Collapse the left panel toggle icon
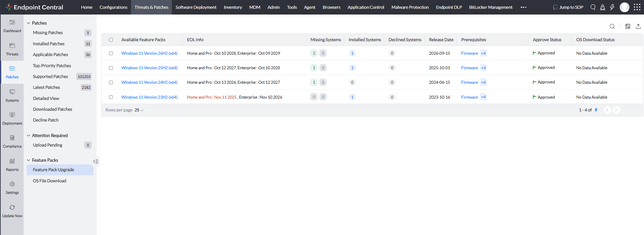This screenshot has width=644, height=235. [96, 161]
